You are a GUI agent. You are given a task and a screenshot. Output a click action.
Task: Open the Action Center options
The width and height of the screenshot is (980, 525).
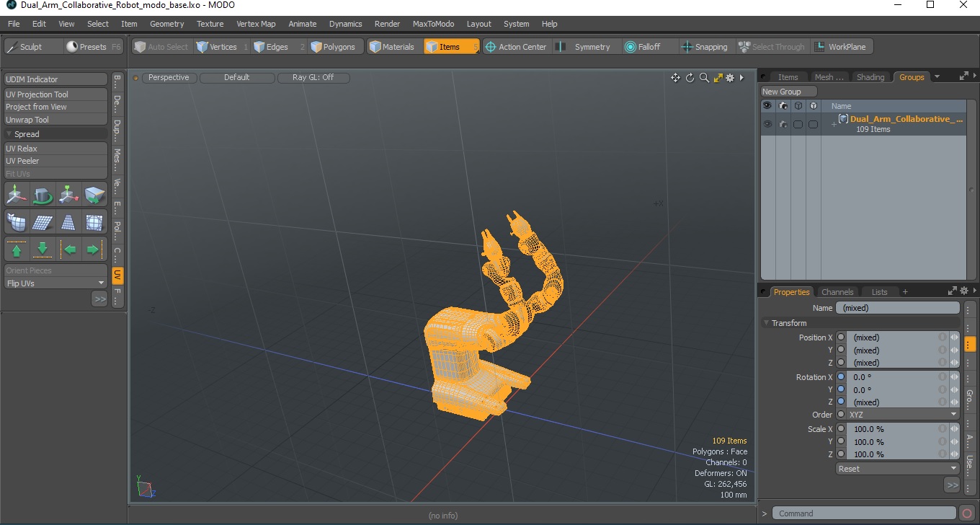(x=517, y=47)
